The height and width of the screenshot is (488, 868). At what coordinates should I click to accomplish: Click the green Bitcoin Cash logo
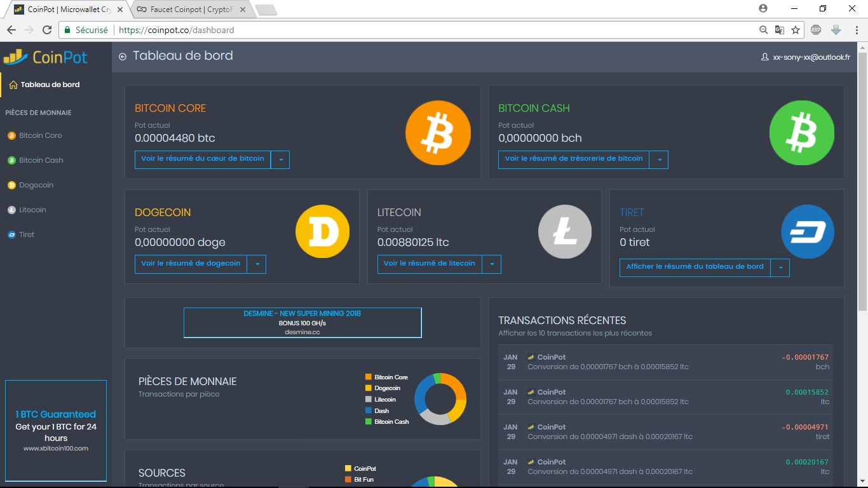(801, 134)
